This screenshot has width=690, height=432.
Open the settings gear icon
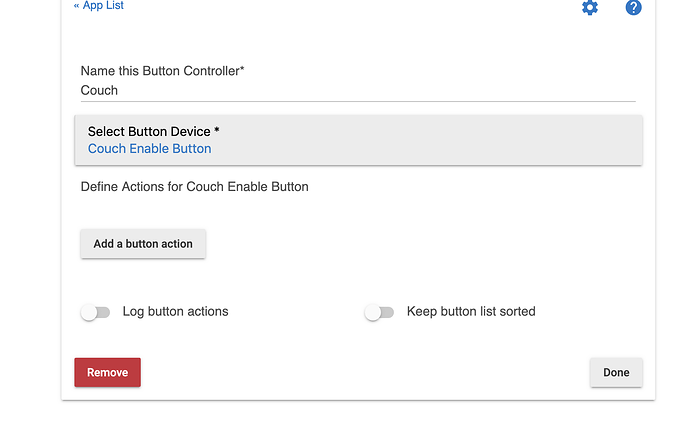pyautogui.click(x=590, y=7)
